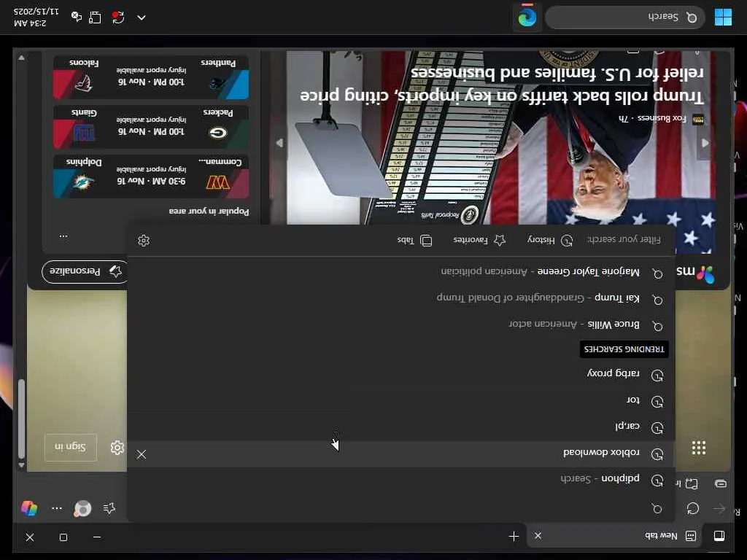Filter suggestions by History
Viewport: 747px width, 560px height.
click(550, 241)
